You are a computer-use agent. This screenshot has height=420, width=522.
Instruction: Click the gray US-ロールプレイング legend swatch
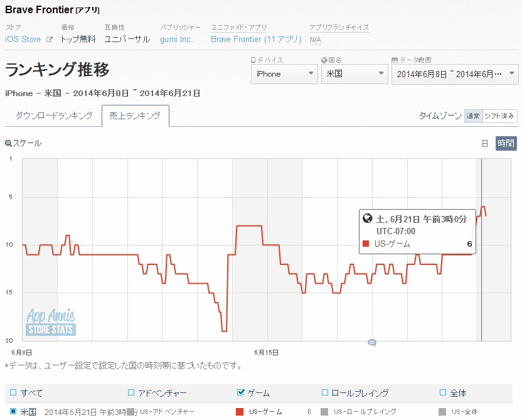click(x=324, y=412)
